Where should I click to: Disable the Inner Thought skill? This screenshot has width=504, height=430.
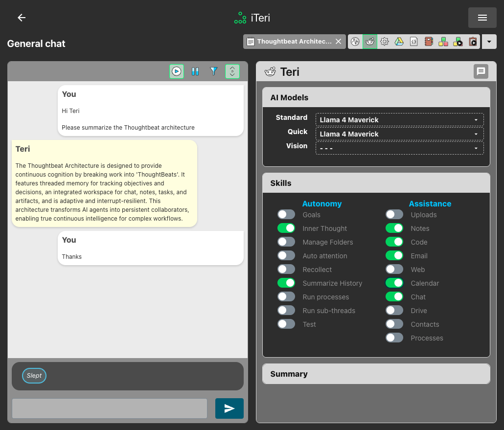click(286, 228)
